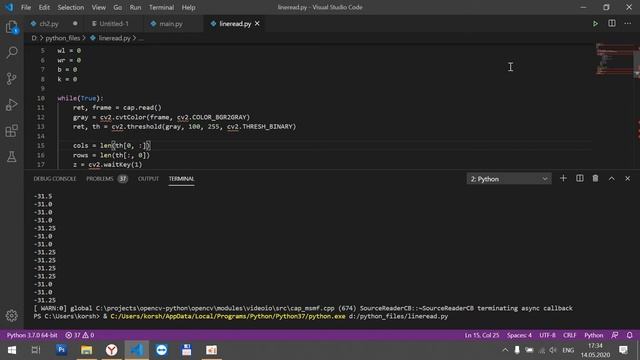The height and width of the screenshot is (360, 640).
Task: Open Yandex Browser from taskbar
Action: [x=111, y=350]
